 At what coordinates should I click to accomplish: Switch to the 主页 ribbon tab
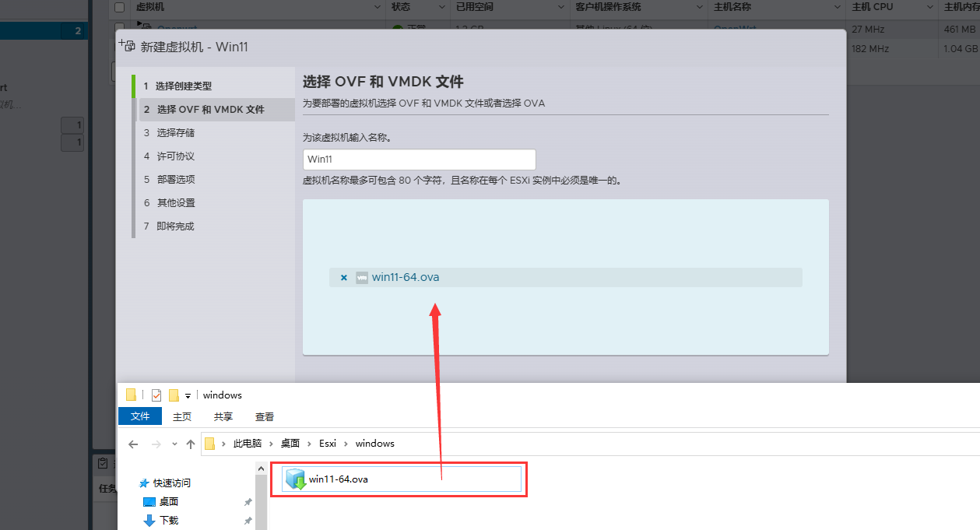[182, 416]
